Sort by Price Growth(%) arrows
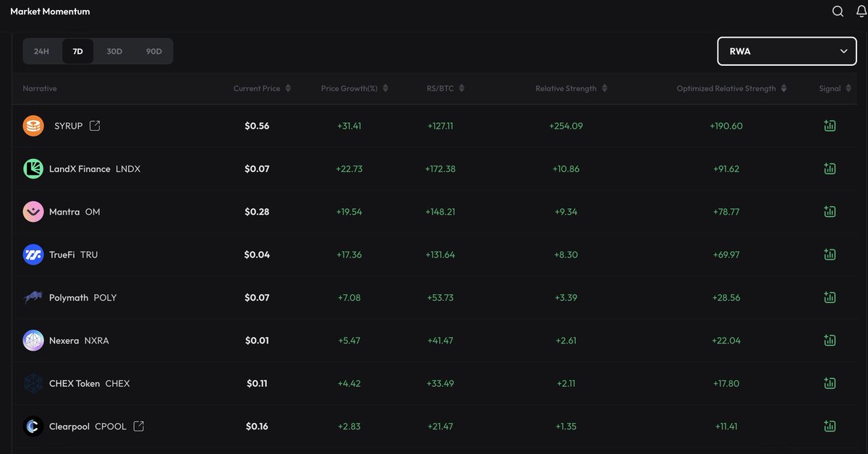The image size is (868, 454). [386, 88]
